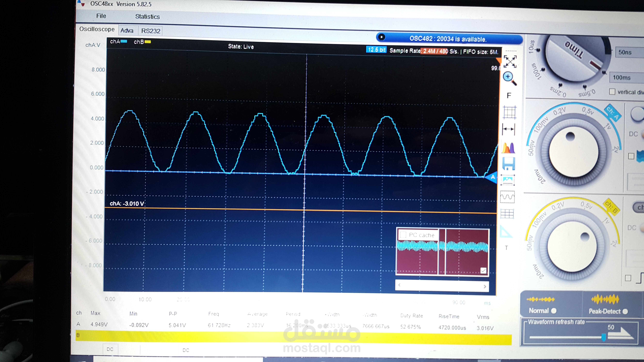Click the Duty Rate value 52.675%
This screenshot has height=362, width=644.
click(411, 327)
